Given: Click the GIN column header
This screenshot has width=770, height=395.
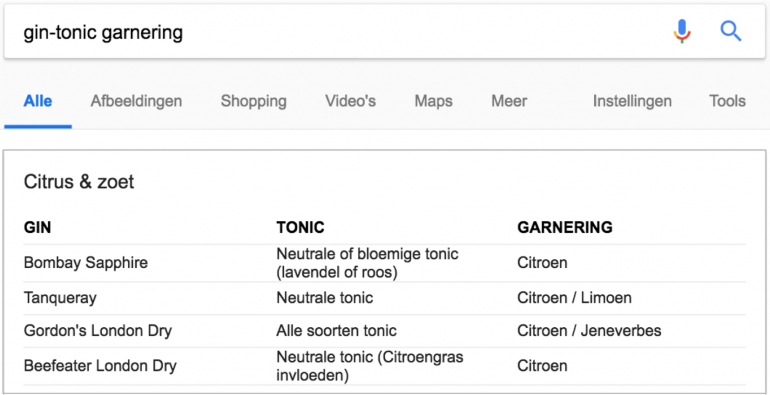Looking at the screenshot, I should 37,227.
